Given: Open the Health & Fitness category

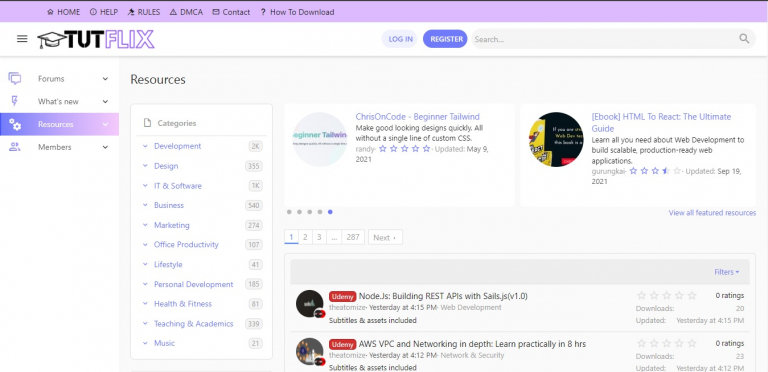Looking at the screenshot, I should 183,304.
